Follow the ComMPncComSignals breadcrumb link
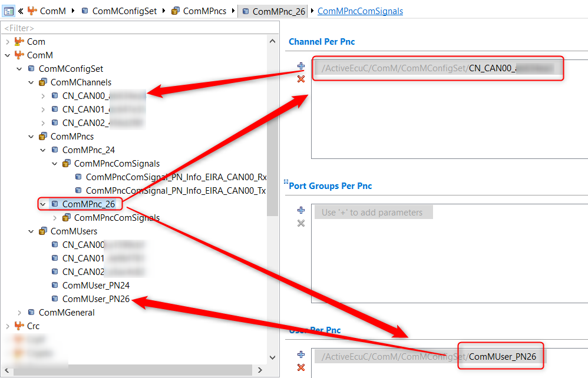The image size is (588, 378). [x=360, y=11]
